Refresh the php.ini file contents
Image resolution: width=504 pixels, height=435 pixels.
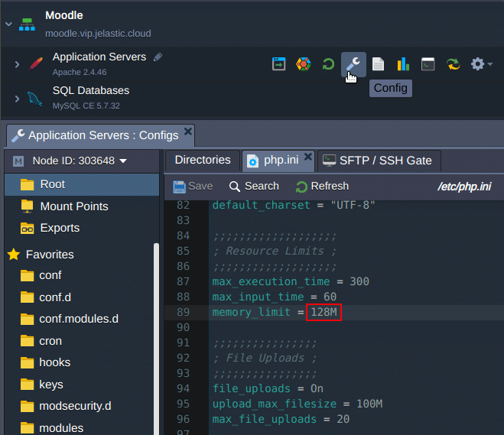pos(322,186)
